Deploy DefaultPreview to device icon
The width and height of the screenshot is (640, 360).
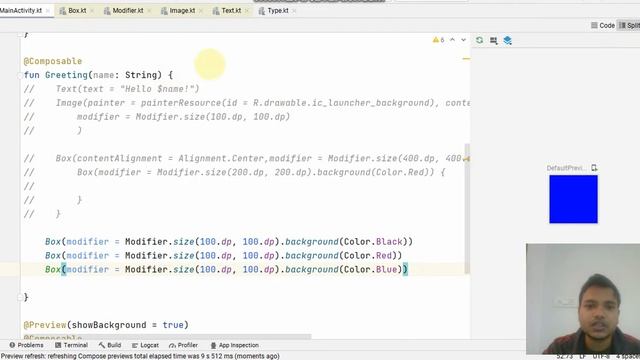pyautogui.click(x=594, y=168)
